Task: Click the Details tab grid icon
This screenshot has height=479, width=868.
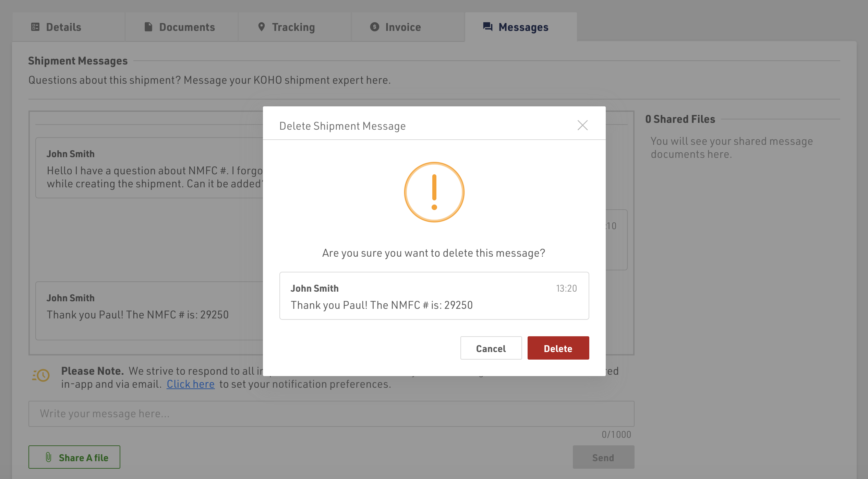Action: point(35,27)
